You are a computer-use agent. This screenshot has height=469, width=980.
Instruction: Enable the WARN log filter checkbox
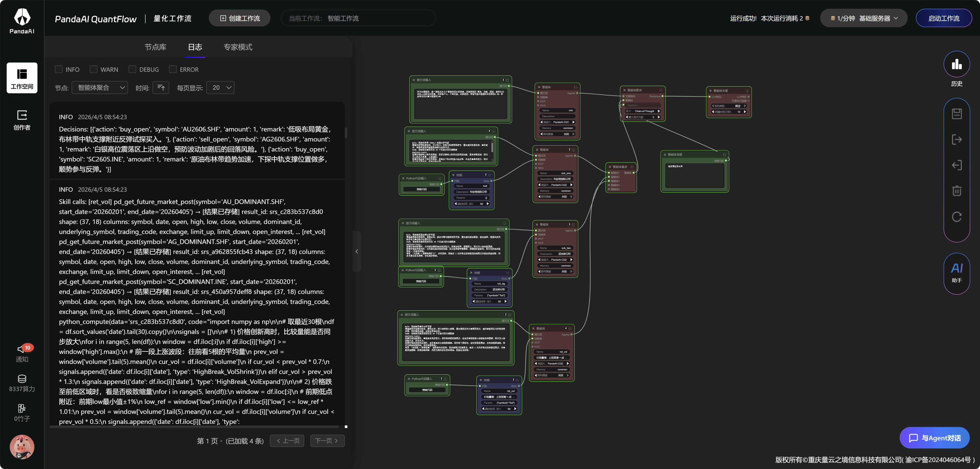(94, 69)
